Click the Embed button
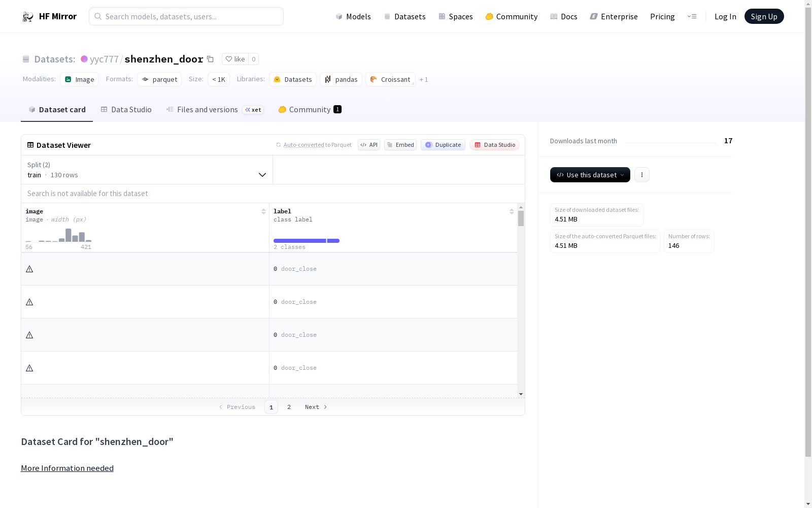 (400, 145)
